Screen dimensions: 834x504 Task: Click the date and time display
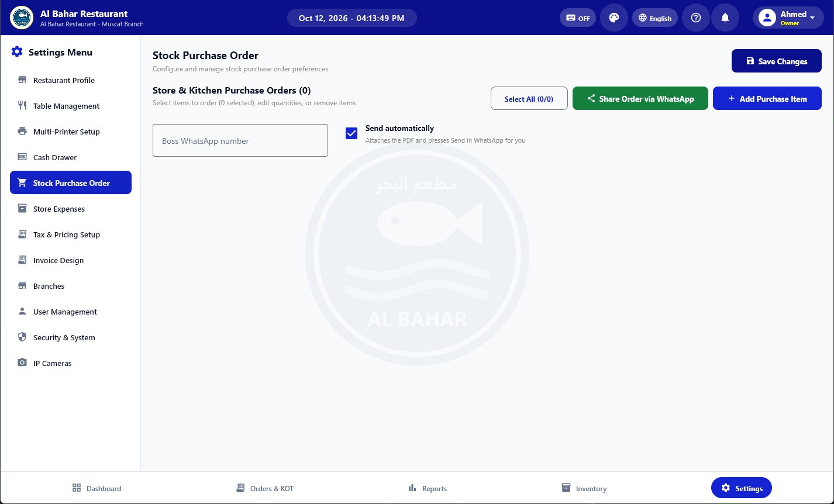point(351,18)
